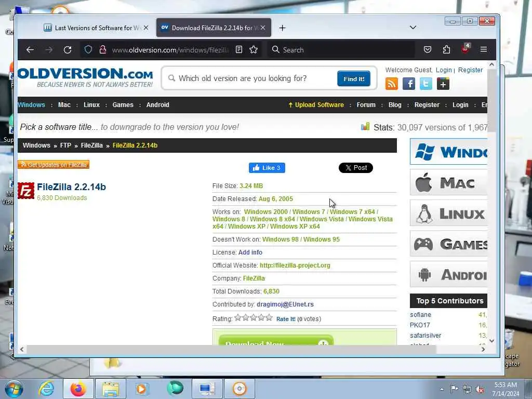Open Firefox hamburger application menu
The width and height of the screenshot is (532, 399).
pyautogui.click(x=484, y=50)
